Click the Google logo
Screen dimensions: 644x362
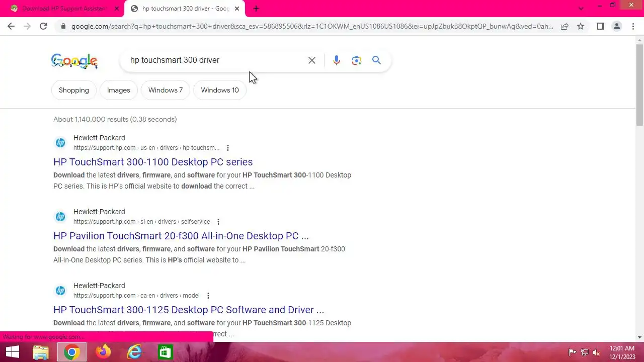tap(74, 61)
